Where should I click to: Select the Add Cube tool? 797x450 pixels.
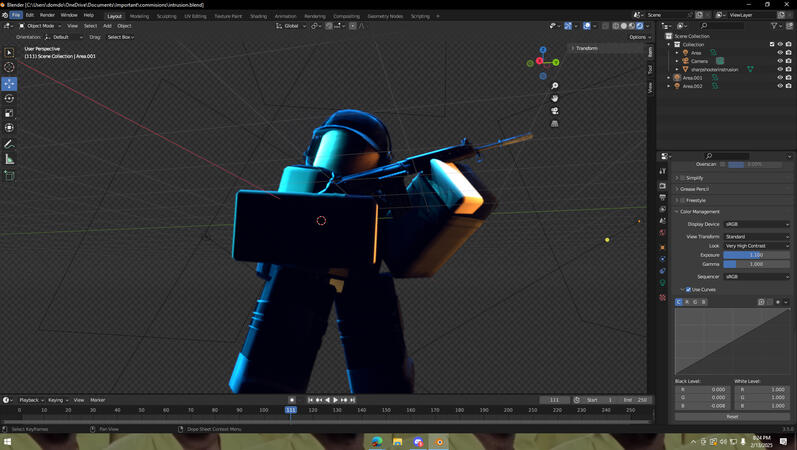tap(9, 176)
